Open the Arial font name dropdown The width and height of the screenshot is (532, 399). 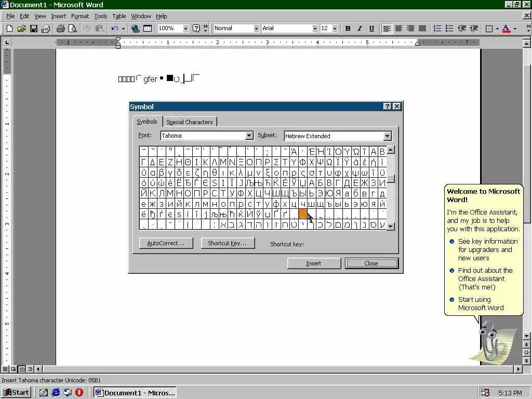coord(315,29)
